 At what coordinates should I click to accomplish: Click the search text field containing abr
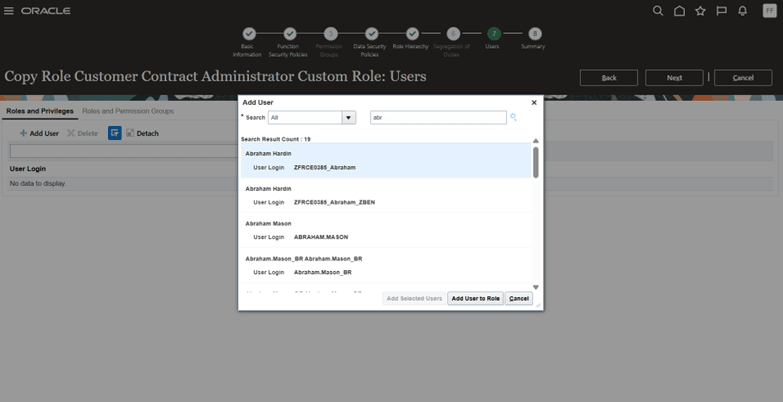click(x=438, y=117)
